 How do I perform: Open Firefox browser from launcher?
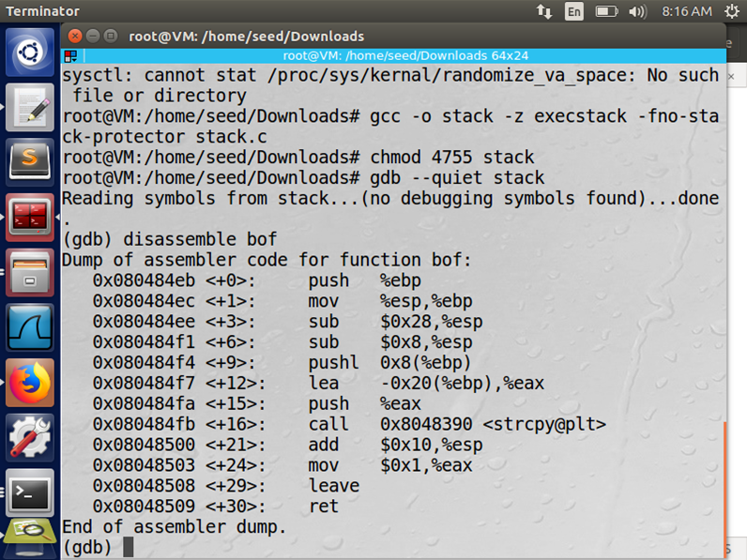point(29,383)
